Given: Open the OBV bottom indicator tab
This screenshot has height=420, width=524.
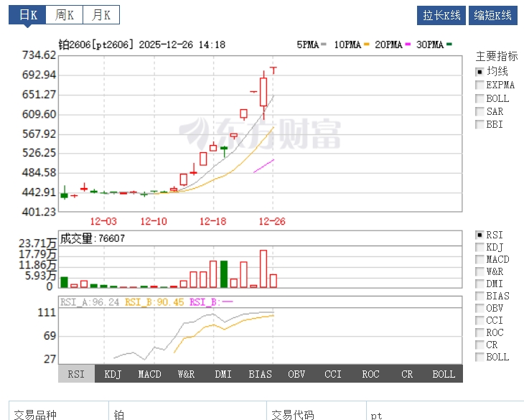Looking at the screenshot, I should [x=296, y=374].
